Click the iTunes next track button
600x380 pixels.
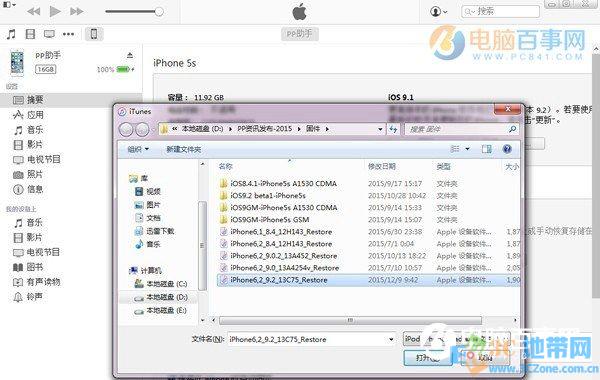(x=77, y=11)
